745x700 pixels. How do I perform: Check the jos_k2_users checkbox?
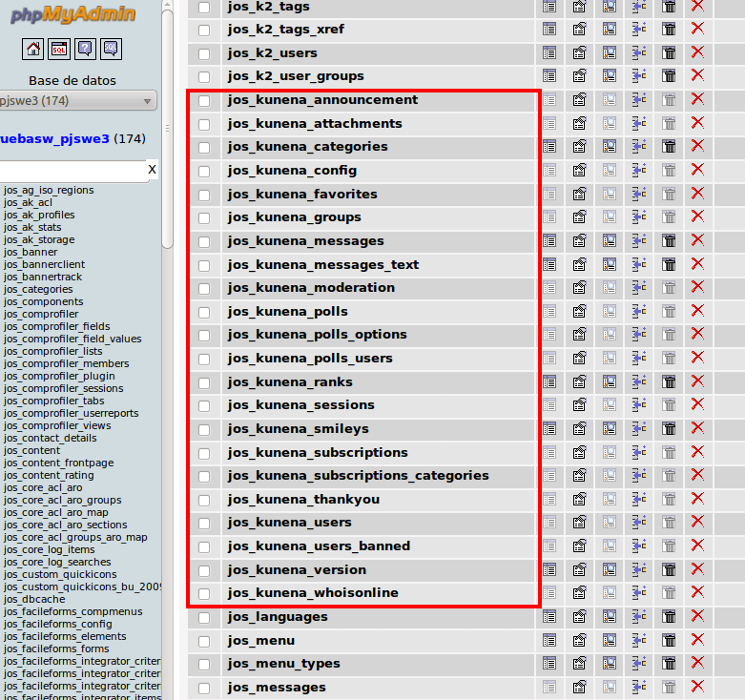coord(204,54)
